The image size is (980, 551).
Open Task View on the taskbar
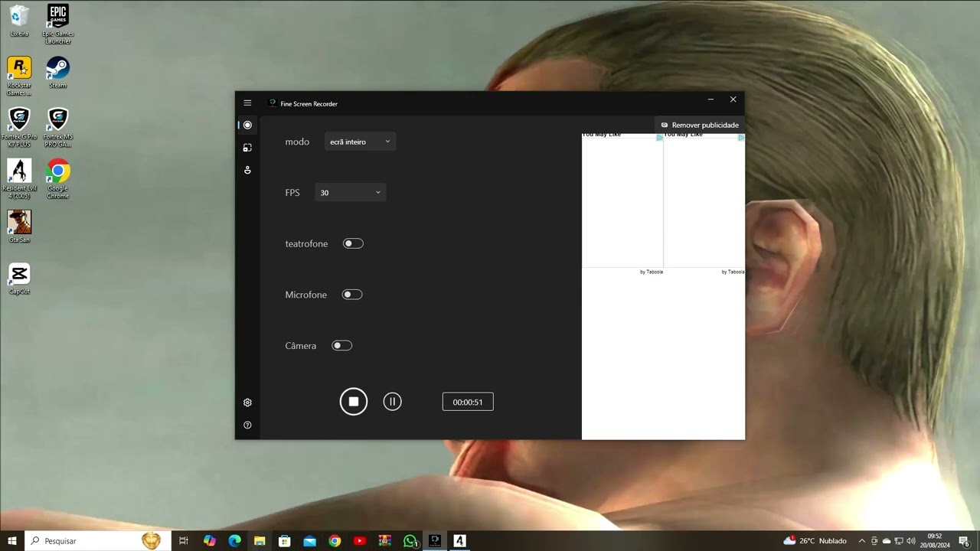point(184,541)
